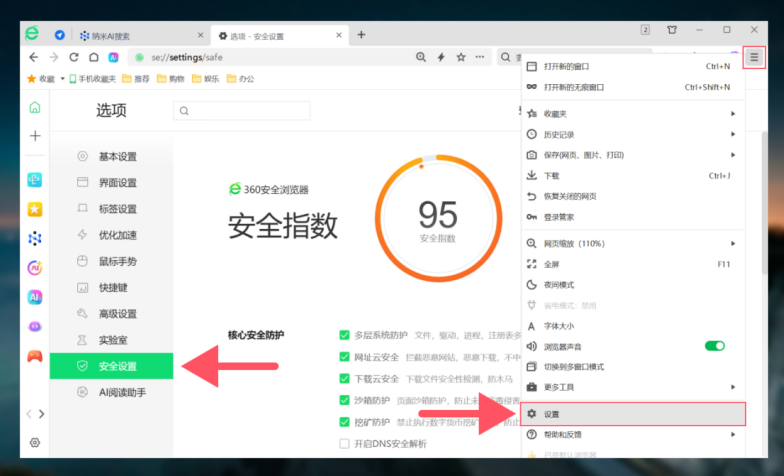The image size is (784, 476).
Task: Bookmark this page with star icon
Action: click(460, 58)
